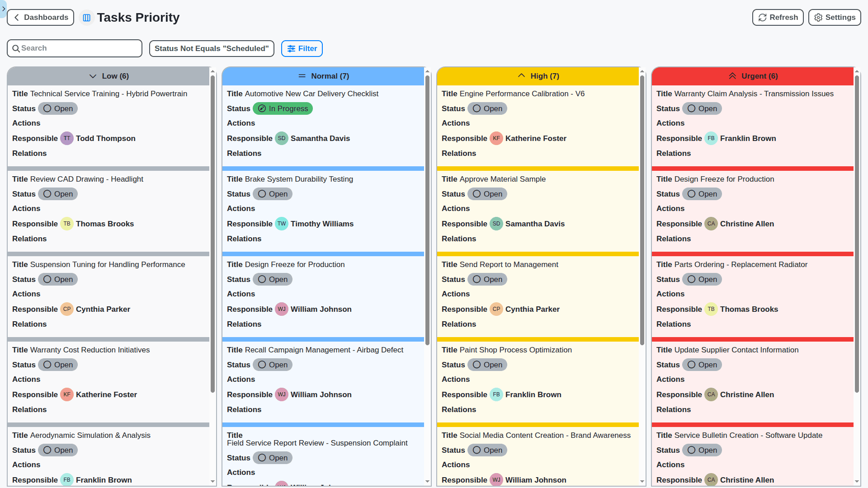Click the High priority up-arrow icon
This screenshot has width=868, height=488.
click(522, 75)
